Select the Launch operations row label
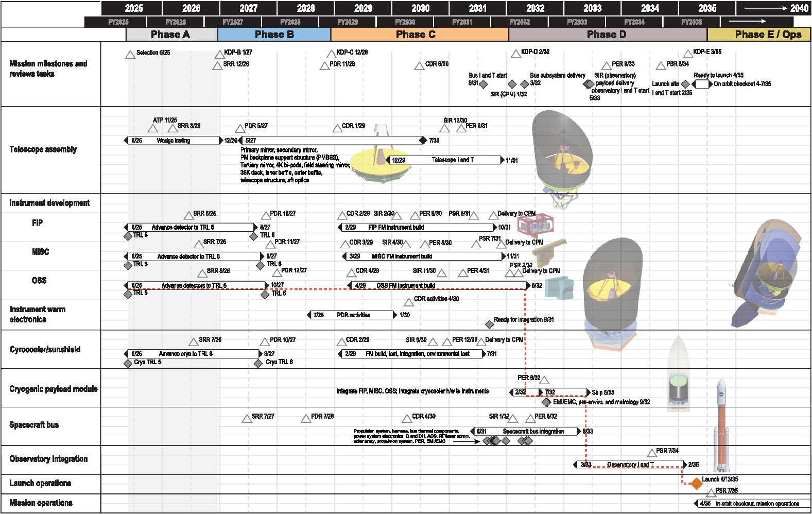 (40, 483)
